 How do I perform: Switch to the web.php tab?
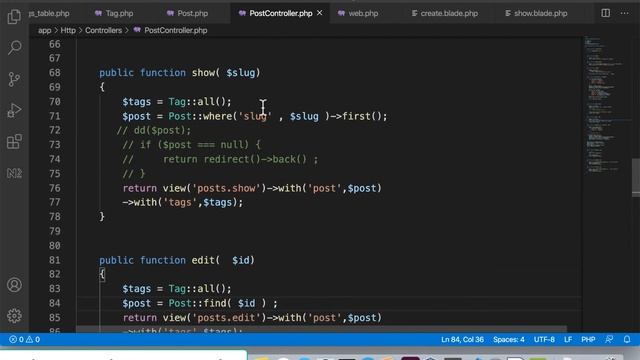click(x=358, y=13)
